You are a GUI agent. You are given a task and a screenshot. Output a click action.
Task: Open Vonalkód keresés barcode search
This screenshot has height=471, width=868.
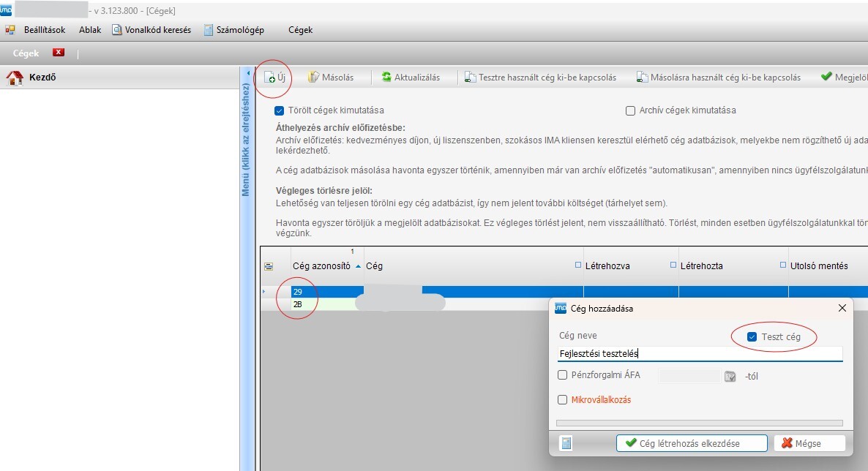(117, 30)
